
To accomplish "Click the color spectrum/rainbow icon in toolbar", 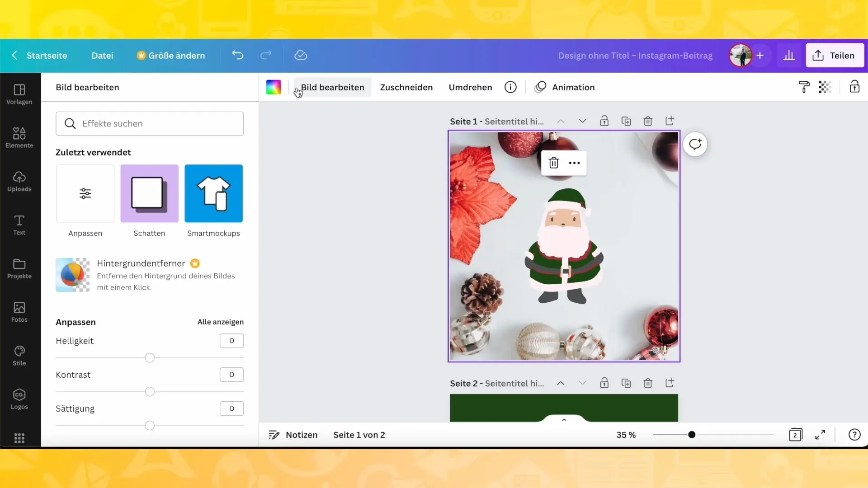I will pyautogui.click(x=273, y=87).
